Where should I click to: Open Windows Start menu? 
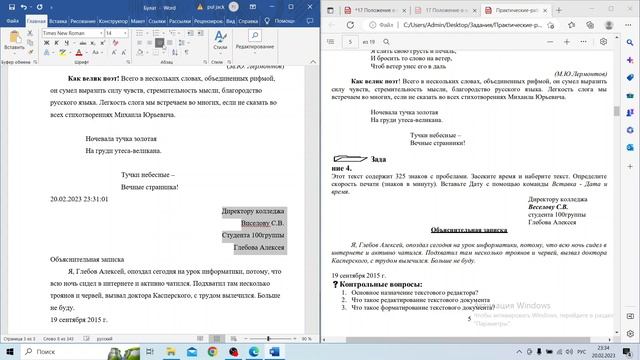pyautogui.click(x=10, y=351)
